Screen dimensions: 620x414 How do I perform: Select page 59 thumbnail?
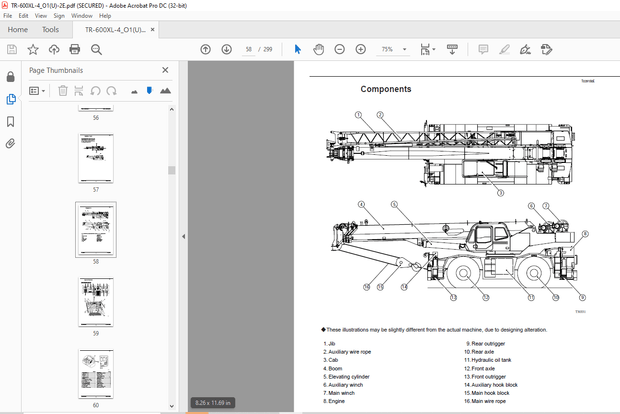pos(96,302)
